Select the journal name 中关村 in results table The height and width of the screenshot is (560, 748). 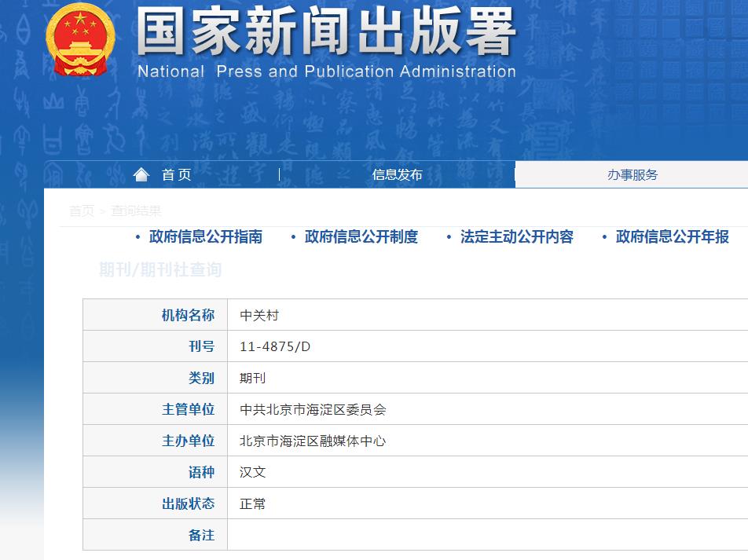(x=259, y=315)
